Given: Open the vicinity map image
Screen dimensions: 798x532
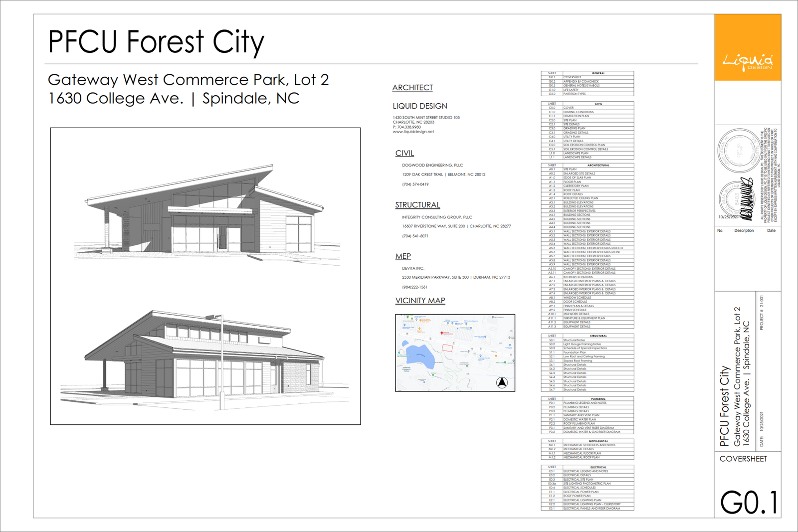Looking at the screenshot, I should [x=455, y=353].
